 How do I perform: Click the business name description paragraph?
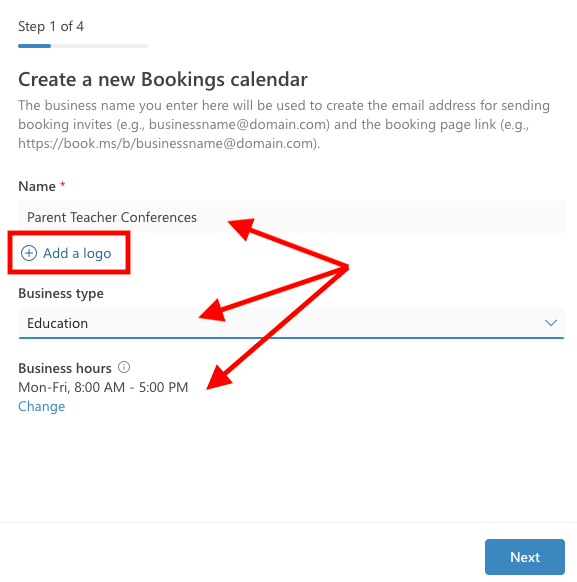[x=284, y=124]
